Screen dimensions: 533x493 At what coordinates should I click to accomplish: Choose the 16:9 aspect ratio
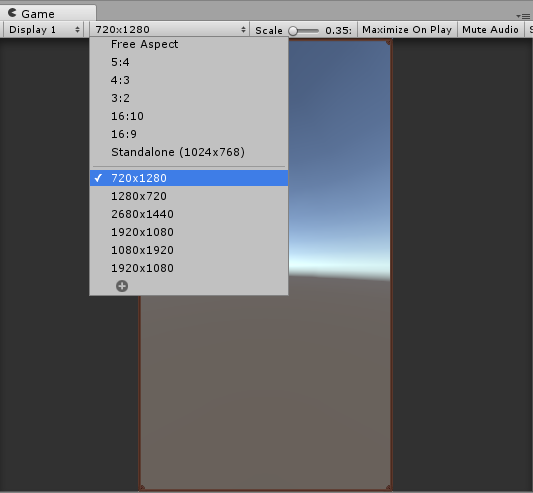tap(189, 134)
